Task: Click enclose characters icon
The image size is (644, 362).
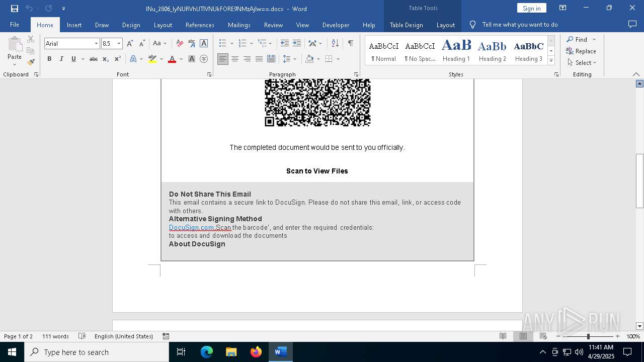Action: pyautogui.click(x=204, y=59)
